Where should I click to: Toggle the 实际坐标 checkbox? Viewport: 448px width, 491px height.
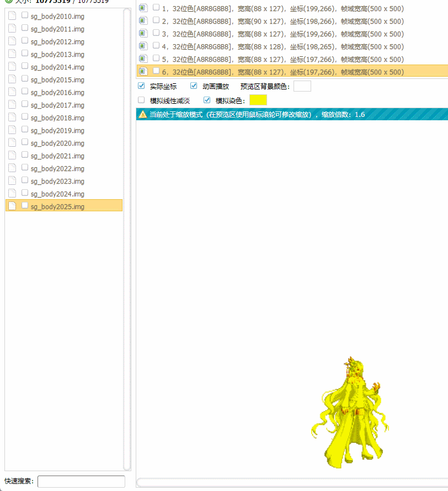pyautogui.click(x=141, y=86)
